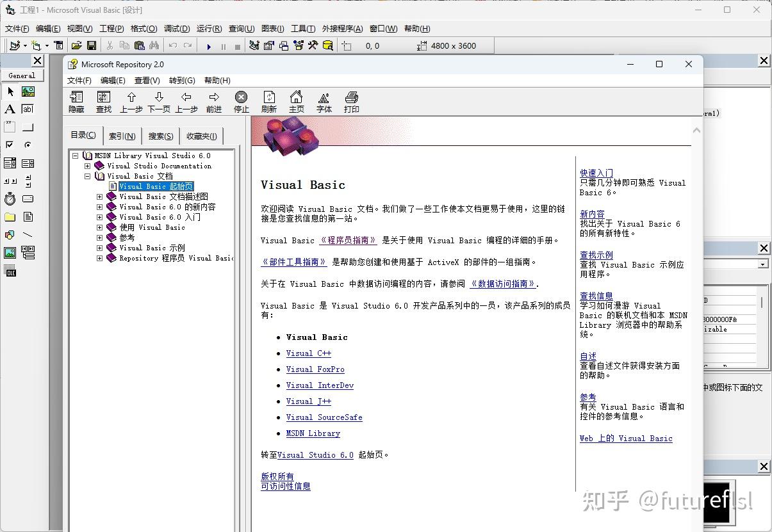Image resolution: width=772 pixels, height=532 pixels.
Task: Click the 打印 (Print) icon
Action: tap(351, 97)
